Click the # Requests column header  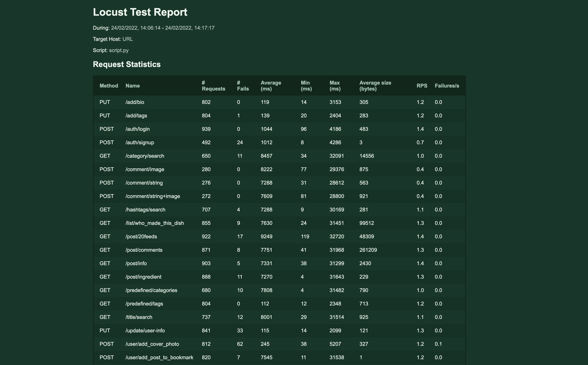214,86
